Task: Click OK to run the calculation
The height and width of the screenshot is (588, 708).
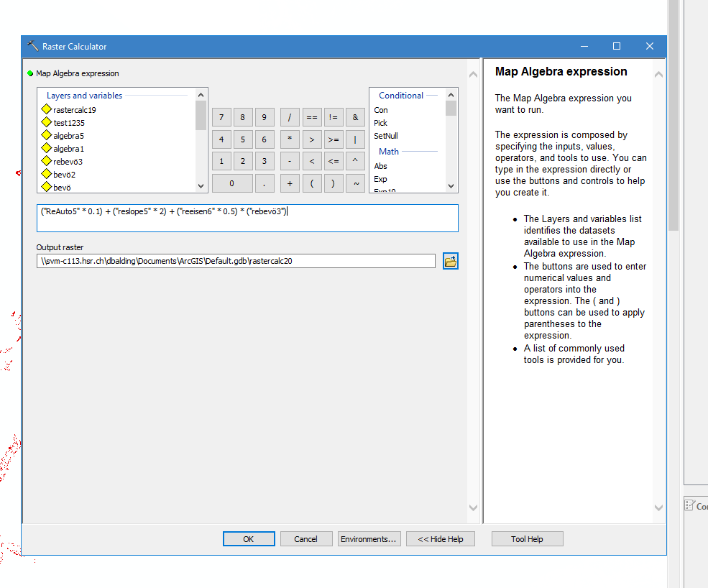Action: (249, 539)
